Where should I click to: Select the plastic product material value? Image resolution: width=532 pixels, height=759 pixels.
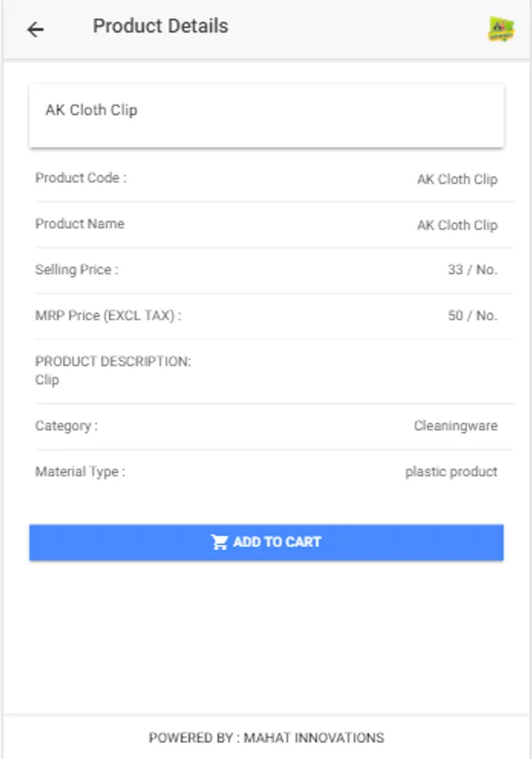pos(451,471)
